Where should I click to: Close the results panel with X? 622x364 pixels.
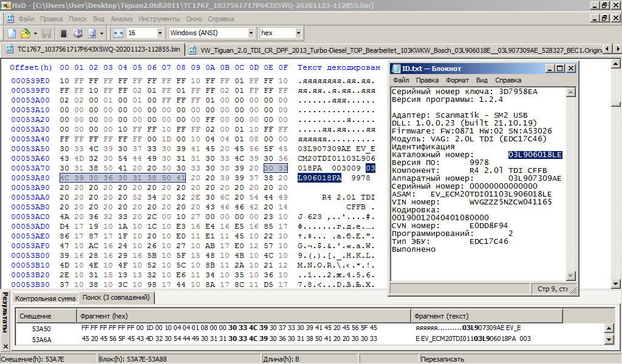click(x=5, y=346)
